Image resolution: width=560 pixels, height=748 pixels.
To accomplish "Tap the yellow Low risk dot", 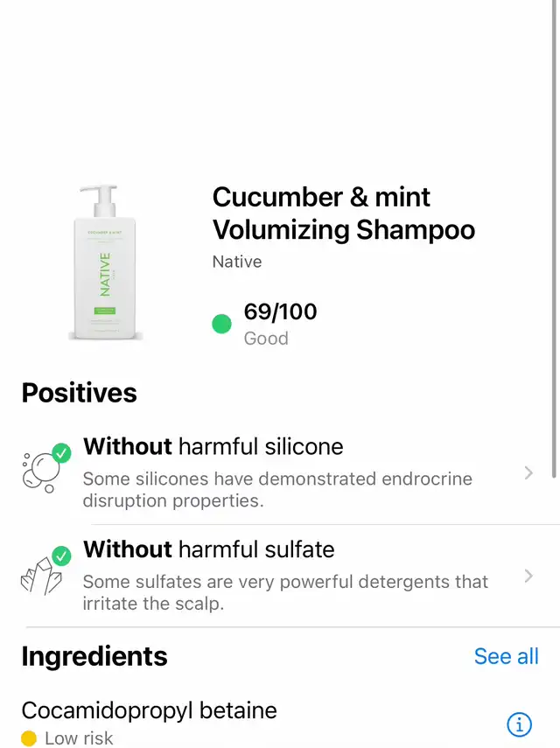I will pyautogui.click(x=29, y=739).
